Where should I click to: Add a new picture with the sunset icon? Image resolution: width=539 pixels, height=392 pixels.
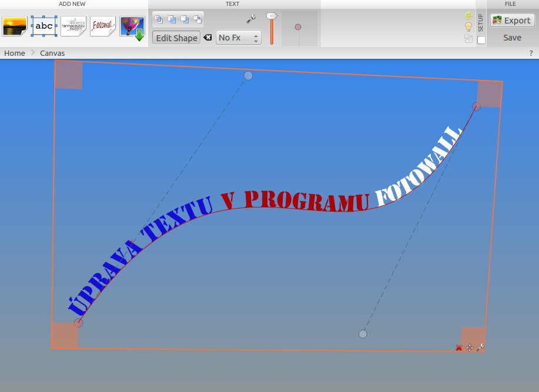[x=15, y=26]
